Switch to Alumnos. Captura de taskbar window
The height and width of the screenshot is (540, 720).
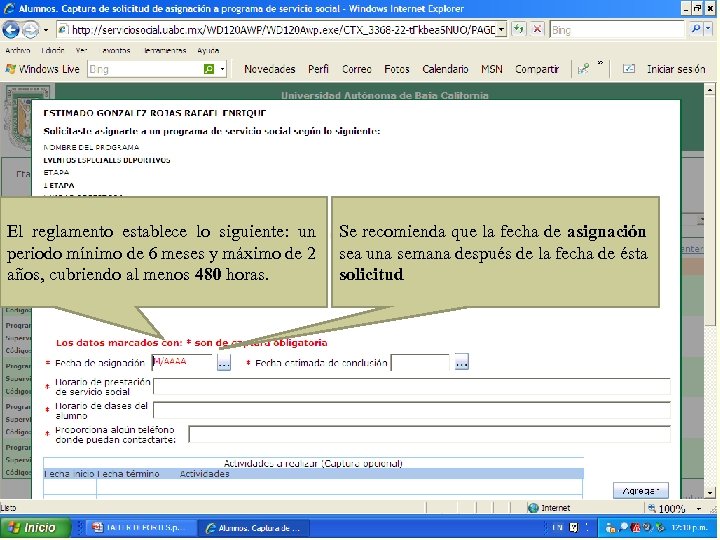pos(254,528)
